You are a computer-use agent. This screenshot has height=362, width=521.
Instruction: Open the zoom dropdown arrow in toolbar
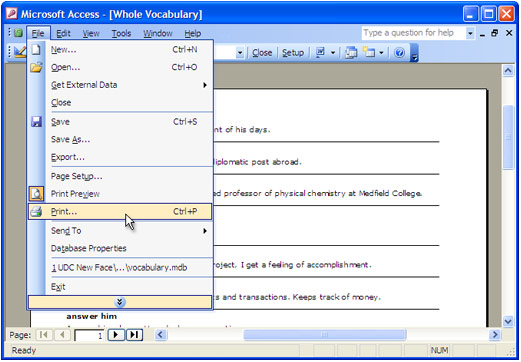pyautogui.click(x=240, y=53)
